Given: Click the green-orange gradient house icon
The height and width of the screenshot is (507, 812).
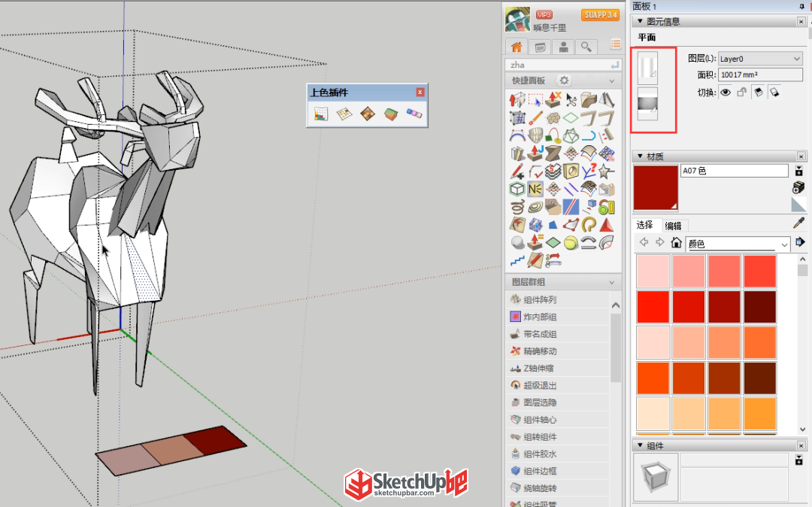Looking at the screenshot, I should (x=390, y=114).
